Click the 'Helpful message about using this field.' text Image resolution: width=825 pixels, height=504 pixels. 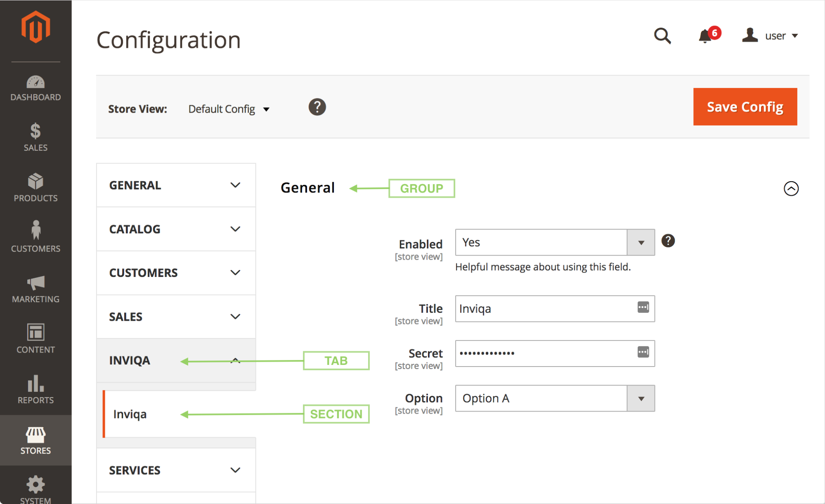[x=543, y=267]
